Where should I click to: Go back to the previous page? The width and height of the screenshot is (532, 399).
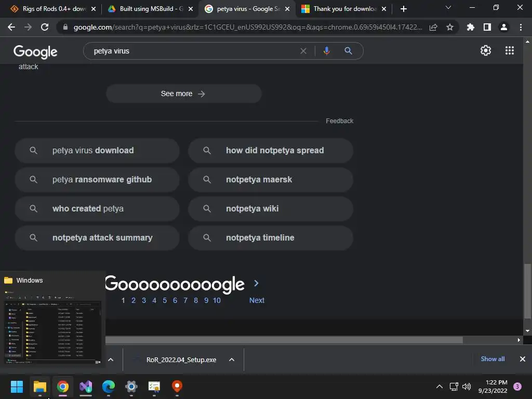11,27
